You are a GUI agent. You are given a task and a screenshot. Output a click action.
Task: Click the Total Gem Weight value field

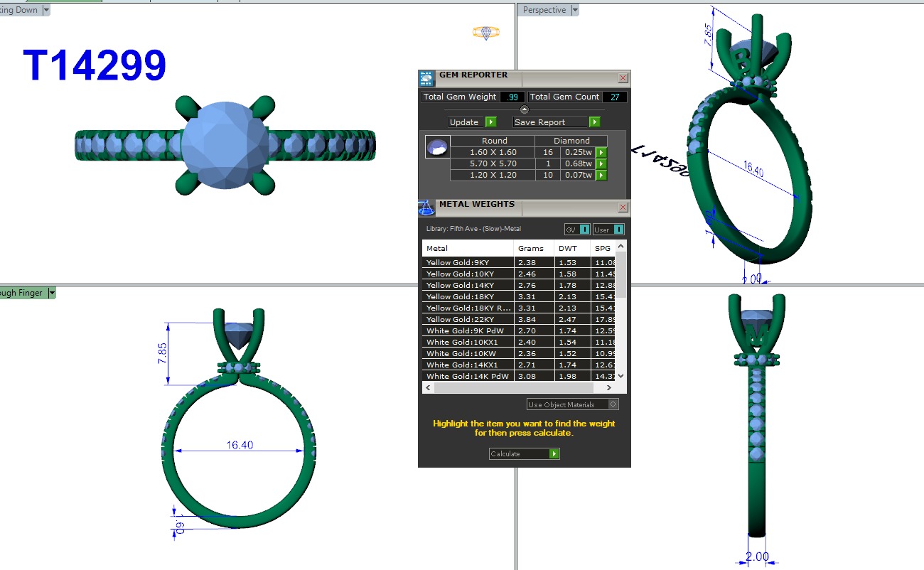(513, 97)
